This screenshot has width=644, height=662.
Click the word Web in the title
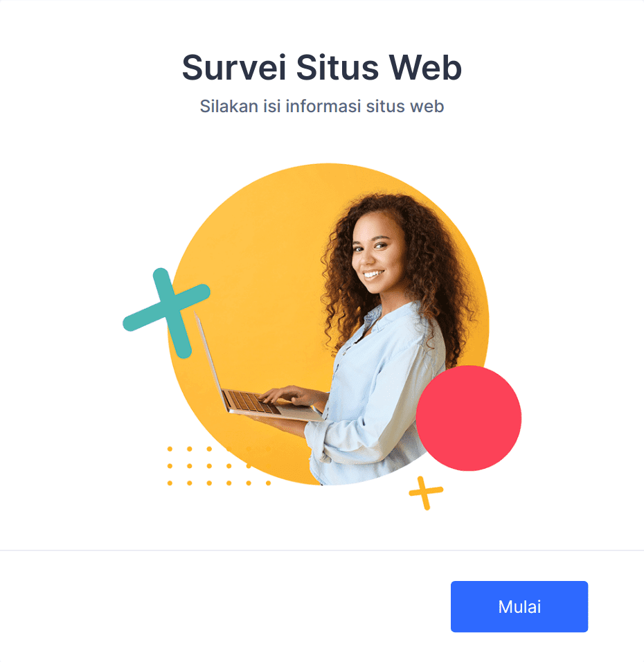pyautogui.click(x=425, y=67)
